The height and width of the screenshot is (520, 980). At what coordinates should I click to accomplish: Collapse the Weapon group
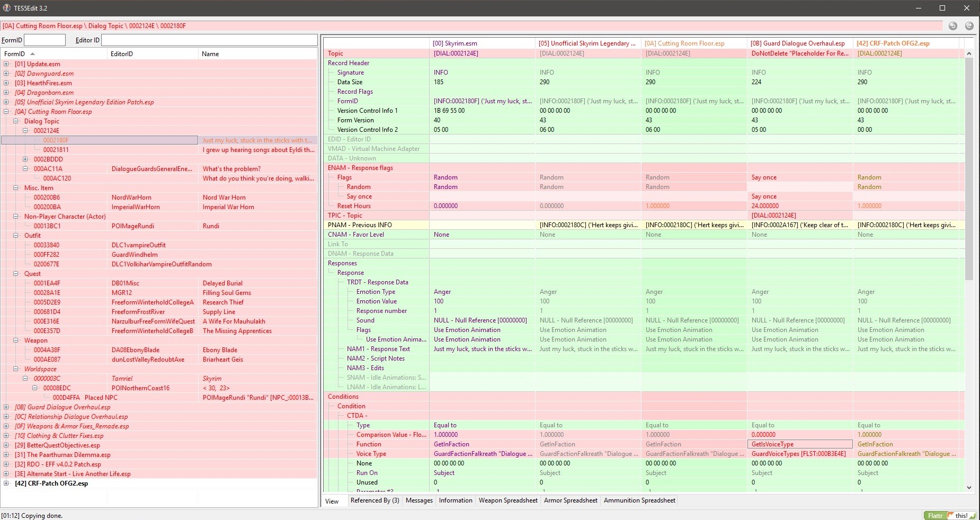point(16,340)
